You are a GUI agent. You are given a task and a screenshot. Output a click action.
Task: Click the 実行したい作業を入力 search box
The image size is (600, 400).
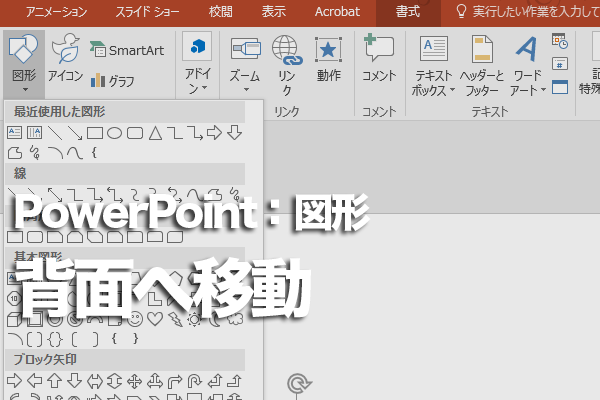coord(527,11)
